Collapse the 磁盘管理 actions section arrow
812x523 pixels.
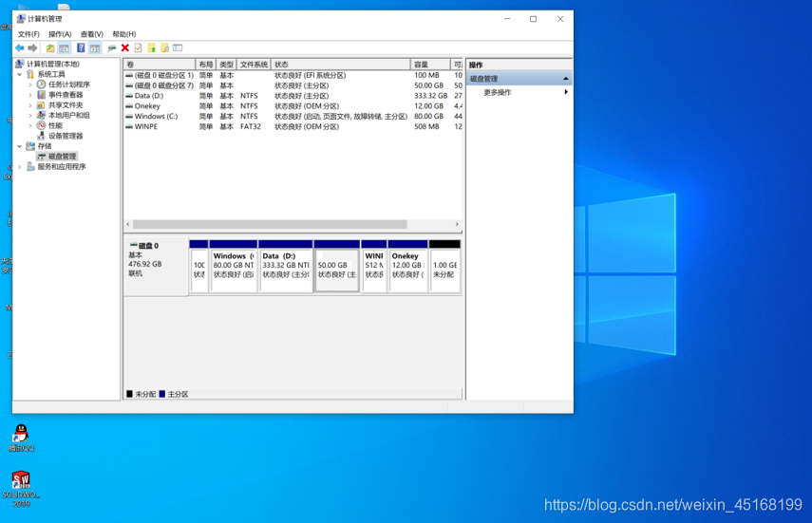pyautogui.click(x=565, y=79)
